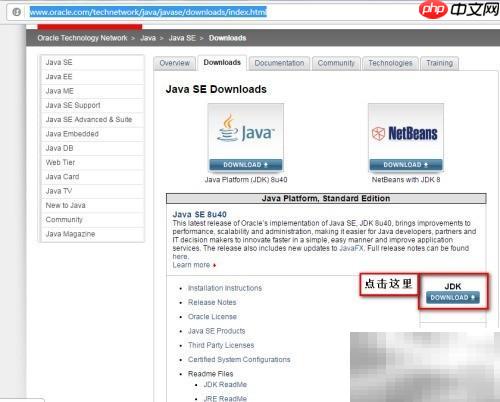Open Java Platform (JDK) 8u40 link
The height and width of the screenshot is (402, 500).
(x=246, y=180)
